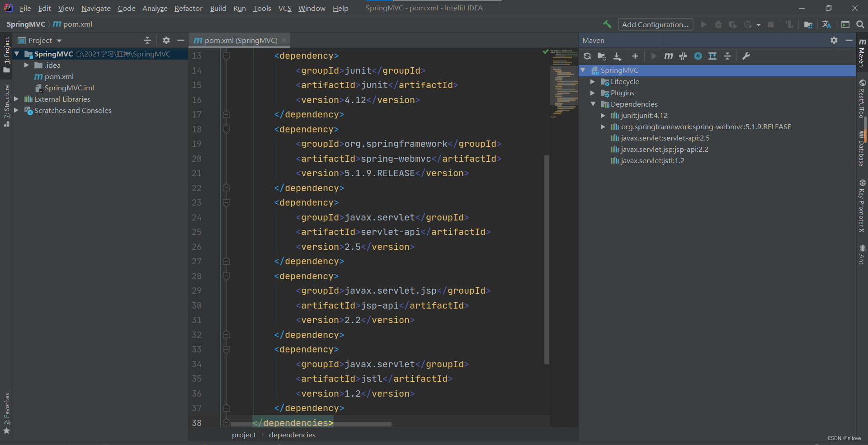Open the Tools menu
Screen dimensions: 868x445
(x=262, y=8)
